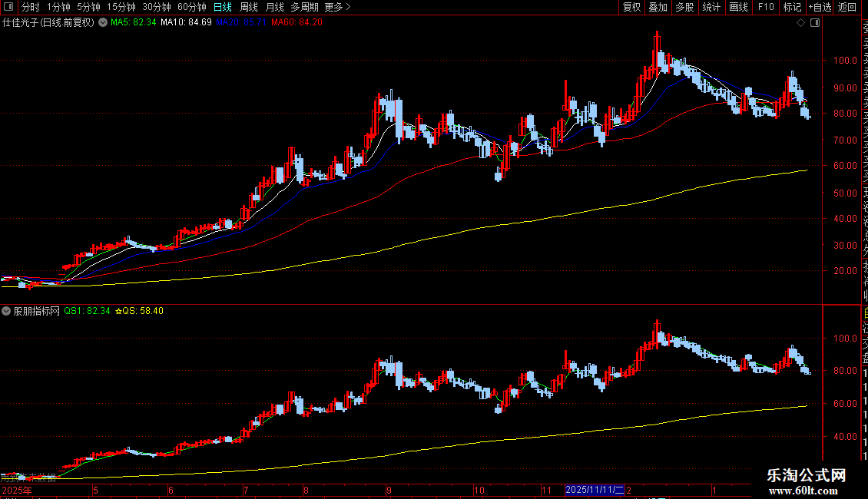Click month 7 marker on time axis
Viewport: 868px width, 499px height.
coord(246,490)
